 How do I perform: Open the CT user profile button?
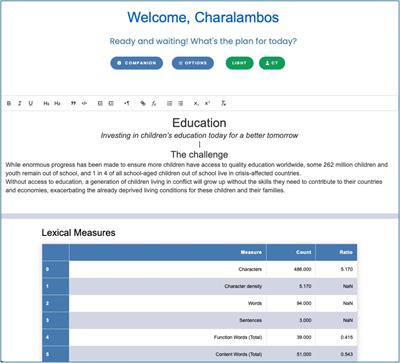pyautogui.click(x=272, y=63)
